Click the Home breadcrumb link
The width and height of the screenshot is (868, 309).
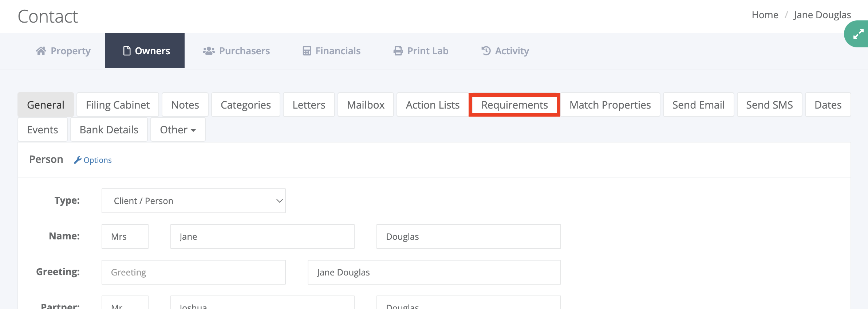(765, 15)
